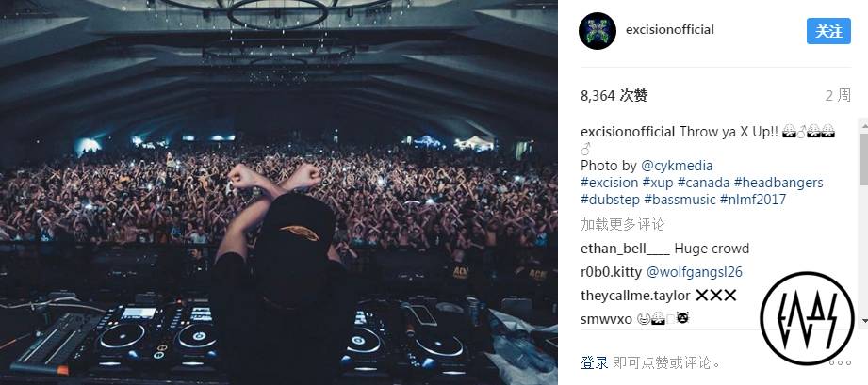Click the three-dot more options icon

coord(840,362)
